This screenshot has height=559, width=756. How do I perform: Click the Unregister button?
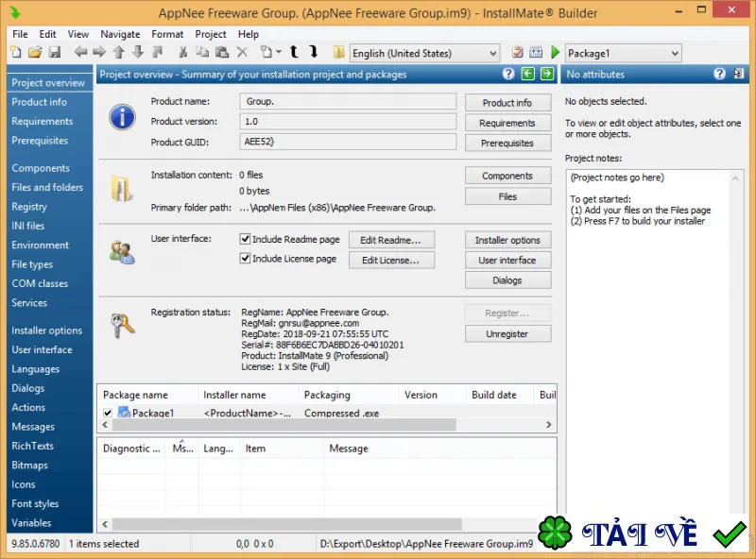pyautogui.click(x=507, y=334)
